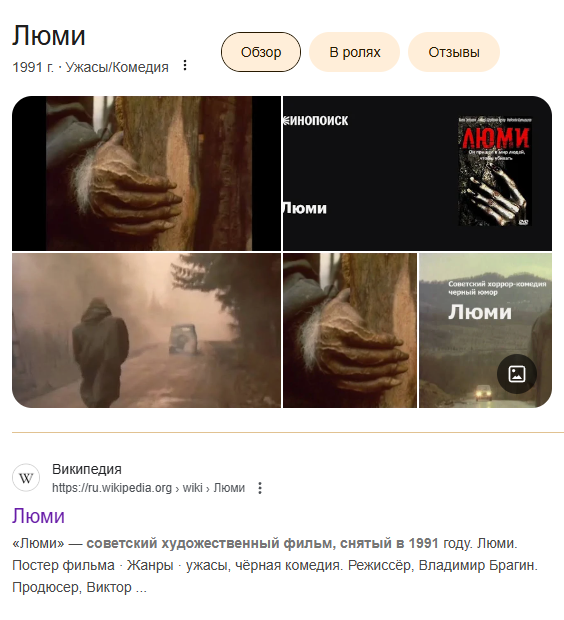Open the small hand-on-tree thumbnail

(350, 331)
